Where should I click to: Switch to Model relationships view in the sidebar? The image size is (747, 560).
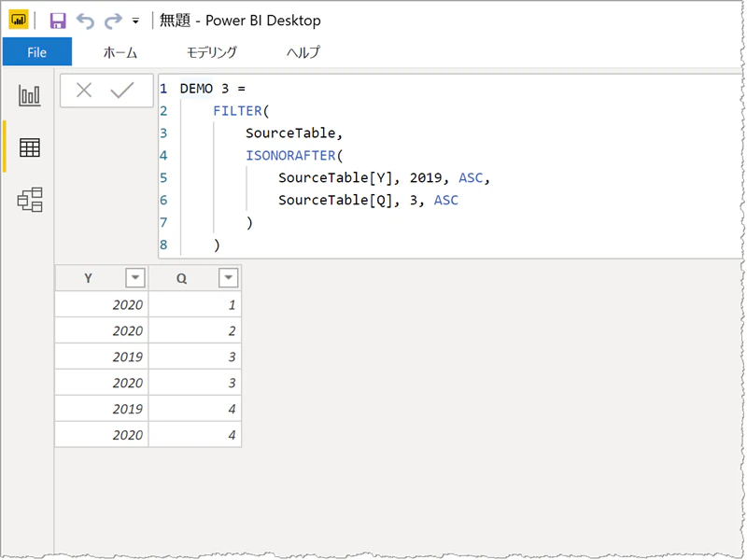[x=30, y=199]
